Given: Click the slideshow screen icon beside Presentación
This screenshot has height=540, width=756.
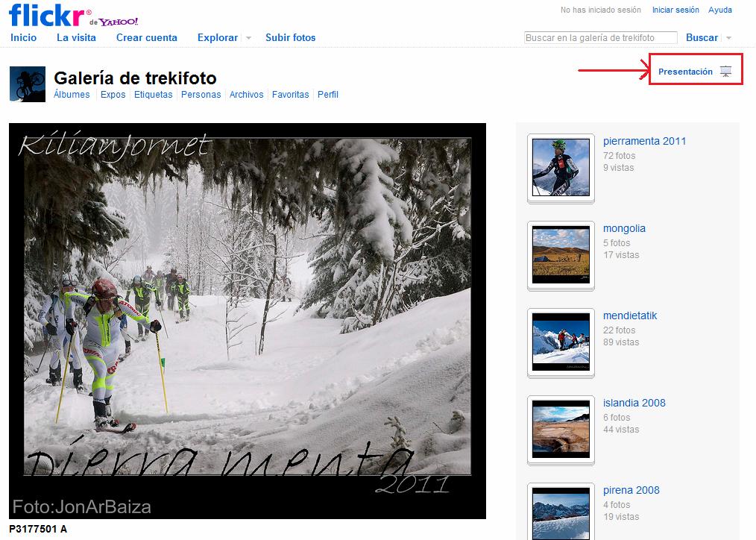Looking at the screenshot, I should 725,72.
